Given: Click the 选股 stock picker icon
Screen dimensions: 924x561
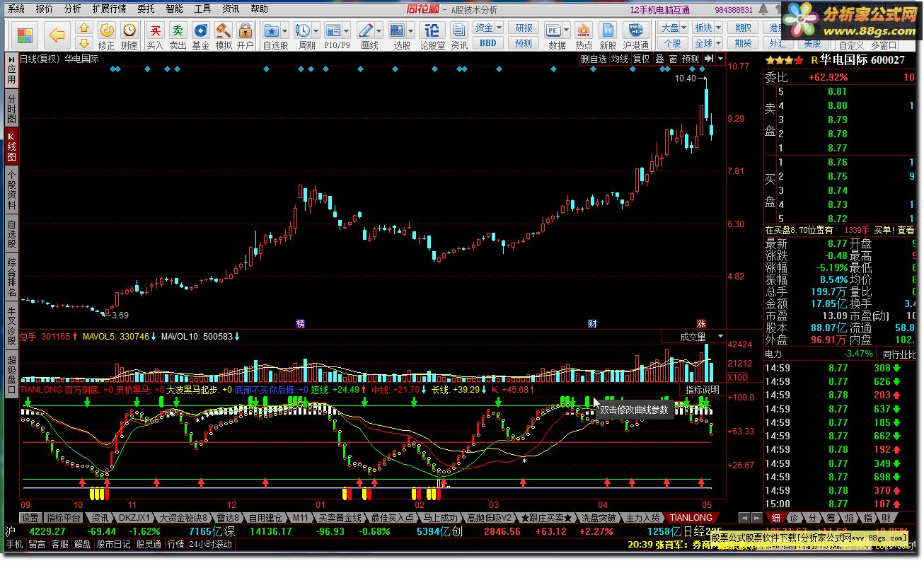Looking at the screenshot, I should click(397, 30).
